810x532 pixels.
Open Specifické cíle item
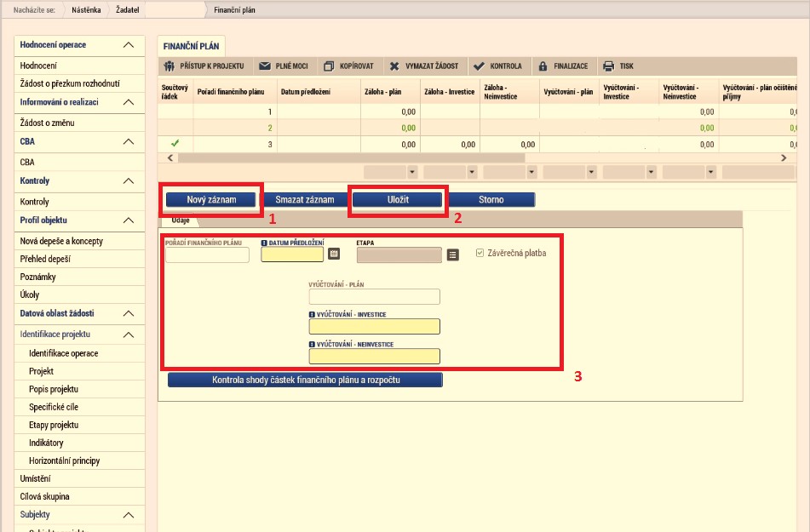coord(79,407)
